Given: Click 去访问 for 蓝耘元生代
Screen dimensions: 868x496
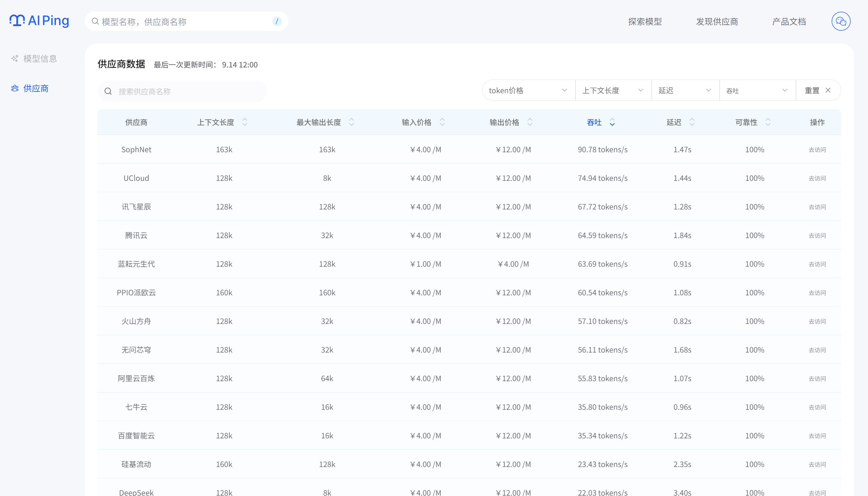Looking at the screenshot, I should click(x=817, y=264).
